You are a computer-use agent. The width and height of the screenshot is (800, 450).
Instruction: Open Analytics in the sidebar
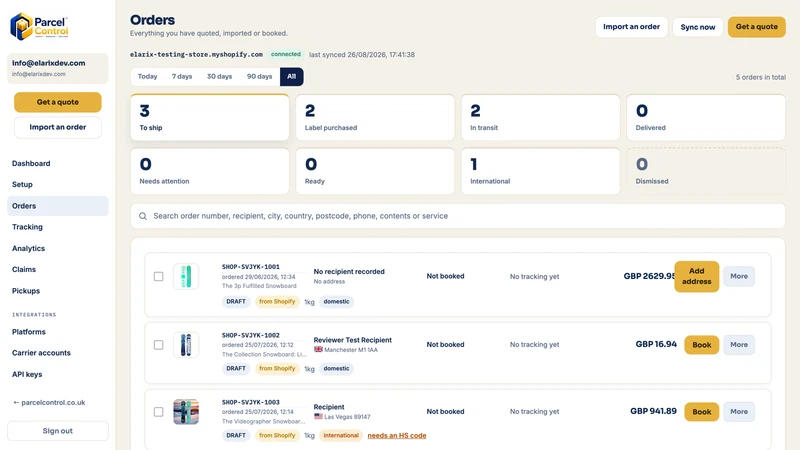point(58,248)
